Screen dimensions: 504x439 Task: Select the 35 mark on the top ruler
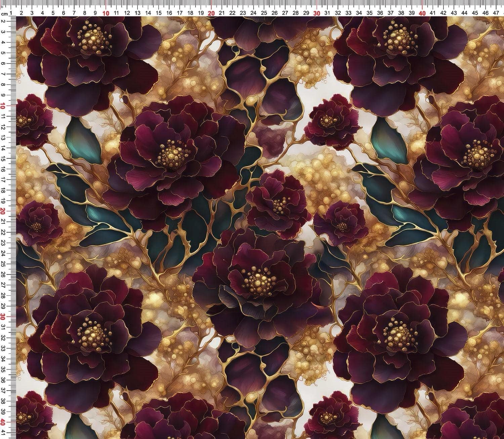[x=370, y=13]
